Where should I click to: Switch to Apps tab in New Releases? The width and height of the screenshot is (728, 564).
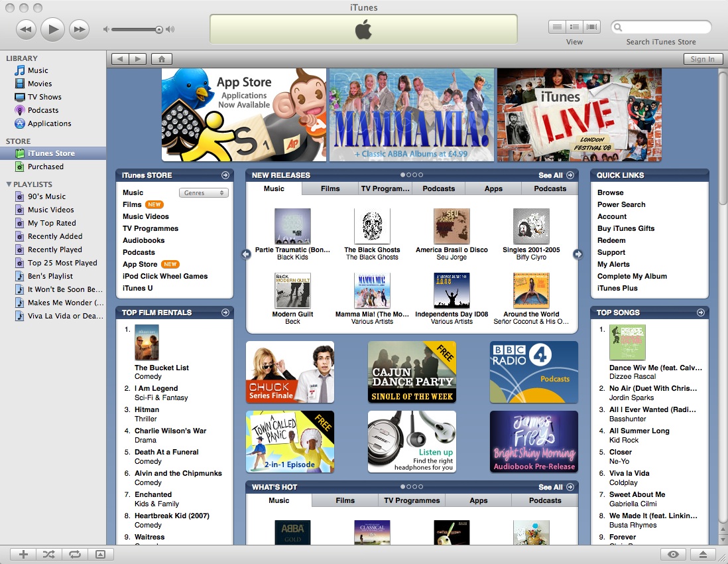(x=493, y=188)
